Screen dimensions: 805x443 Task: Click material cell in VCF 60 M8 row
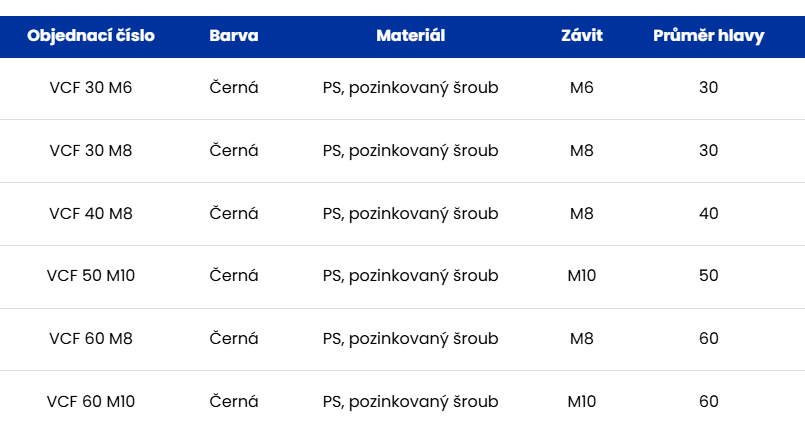click(x=410, y=339)
